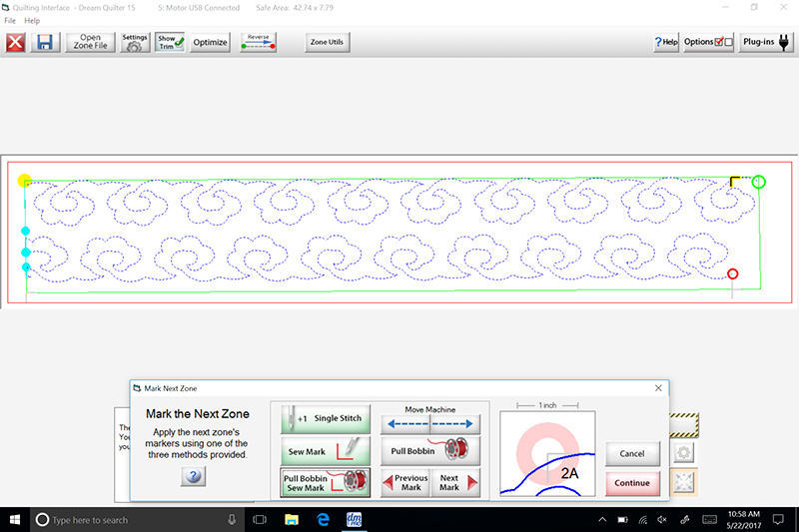Go to Previous Mark

(405, 483)
